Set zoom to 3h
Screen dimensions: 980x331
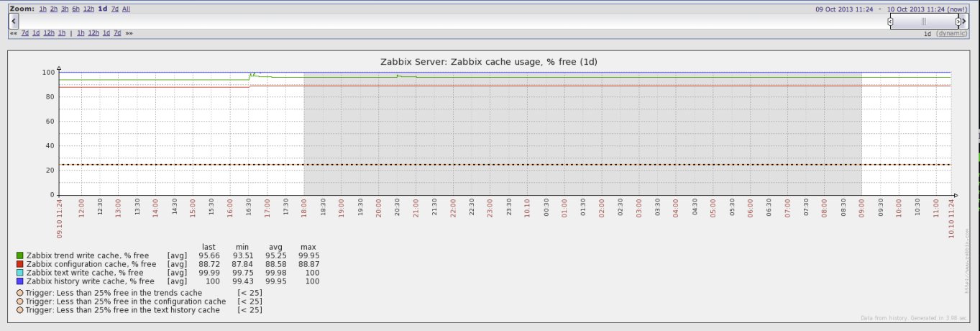65,9
